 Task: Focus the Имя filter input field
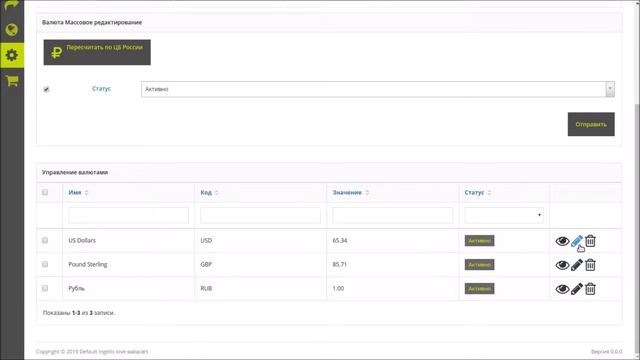[x=129, y=215]
